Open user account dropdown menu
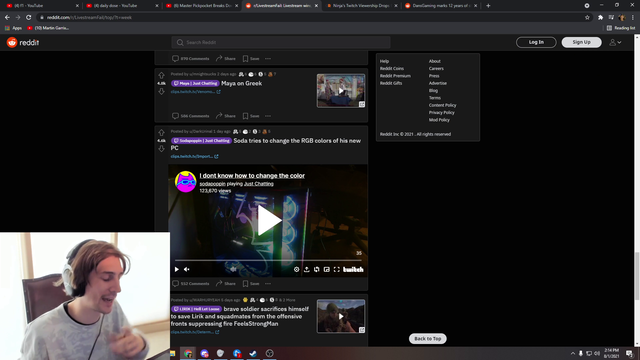 [615, 42]
